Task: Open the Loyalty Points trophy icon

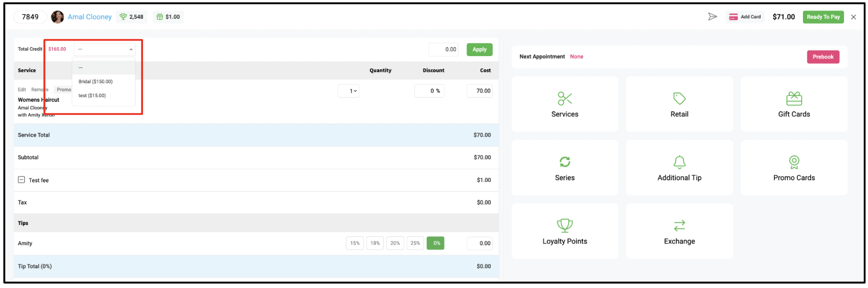Action: (565, 225)
